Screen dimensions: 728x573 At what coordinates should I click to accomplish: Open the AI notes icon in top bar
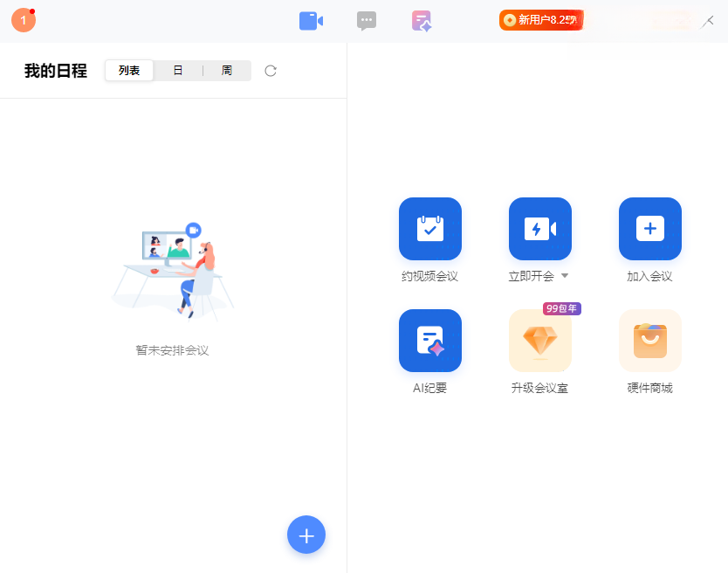point(422,21)
